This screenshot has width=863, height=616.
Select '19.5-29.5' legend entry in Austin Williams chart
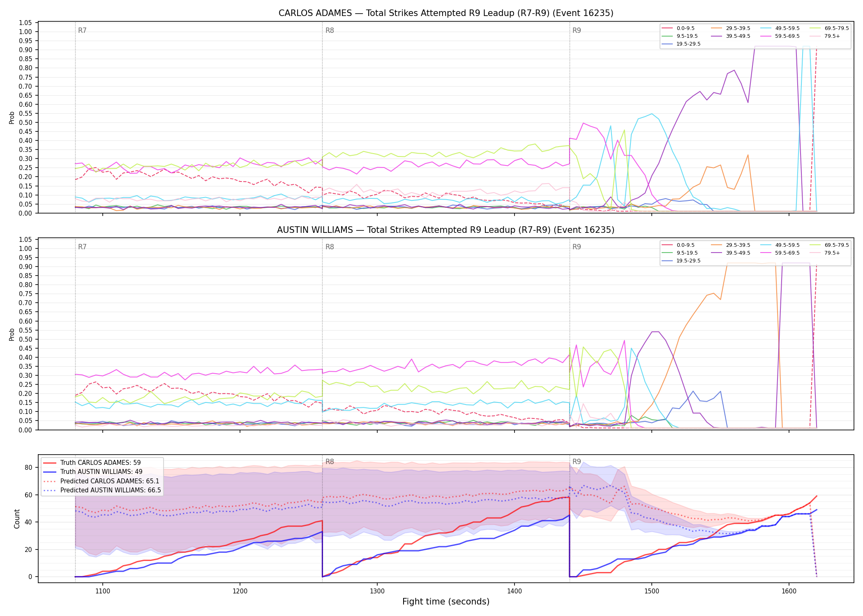(x=681, y=261)
